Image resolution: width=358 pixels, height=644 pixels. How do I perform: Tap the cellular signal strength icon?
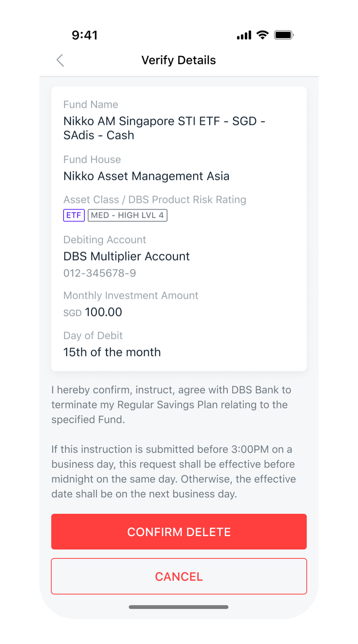coord(244,35)
